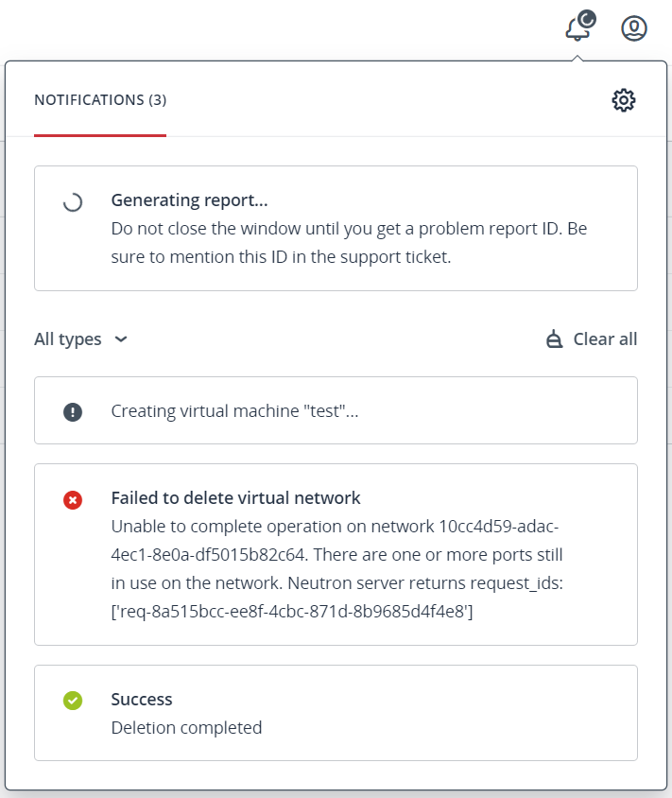The width and height of the screenshot is (672, 798).
Task: Click the unread count badge on the bell
Action: 589,18
